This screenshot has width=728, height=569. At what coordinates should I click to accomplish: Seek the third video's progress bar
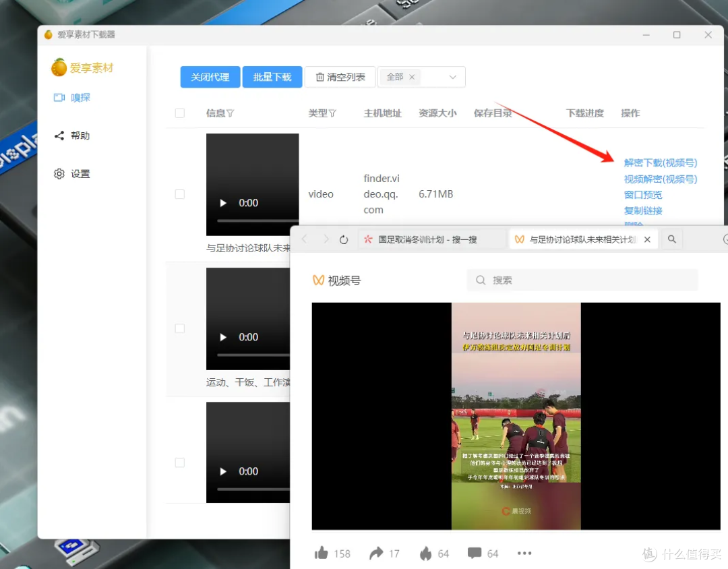click(x=253, y=489)
